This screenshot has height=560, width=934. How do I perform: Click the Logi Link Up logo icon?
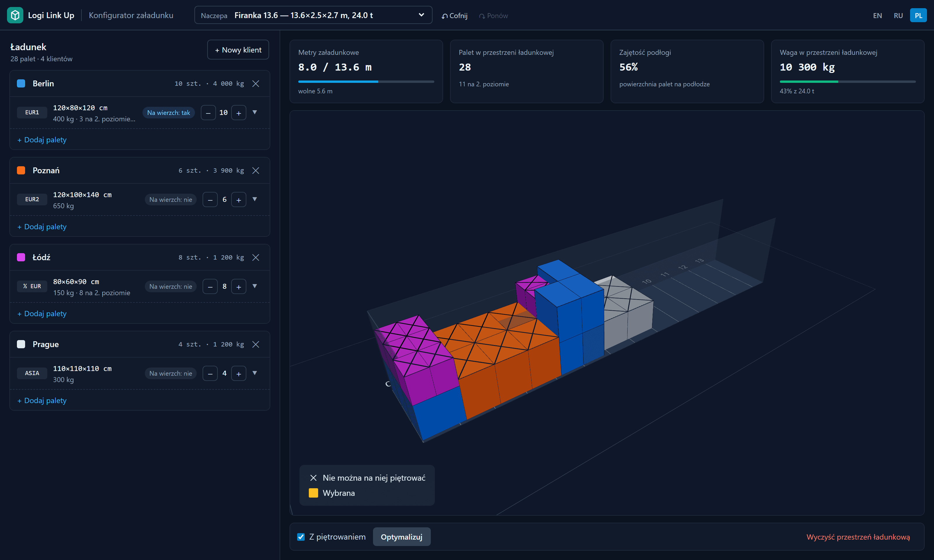pos(15,15)
